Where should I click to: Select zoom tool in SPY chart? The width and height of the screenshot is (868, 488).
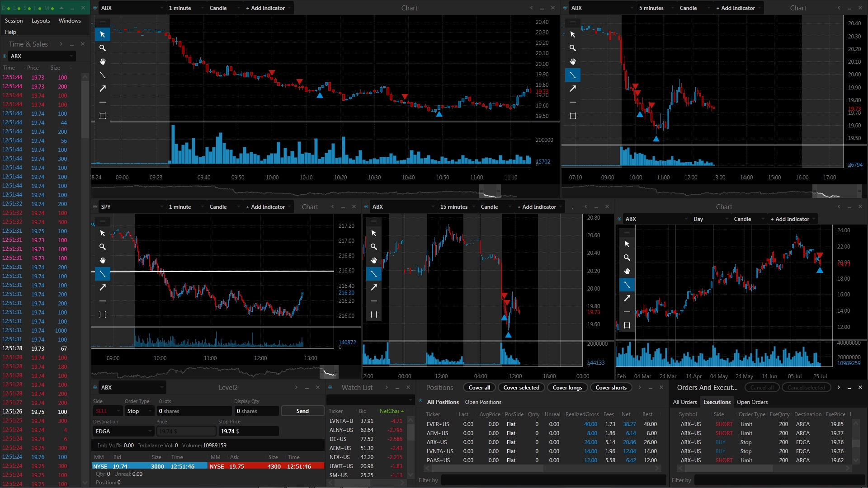(103, 247)
